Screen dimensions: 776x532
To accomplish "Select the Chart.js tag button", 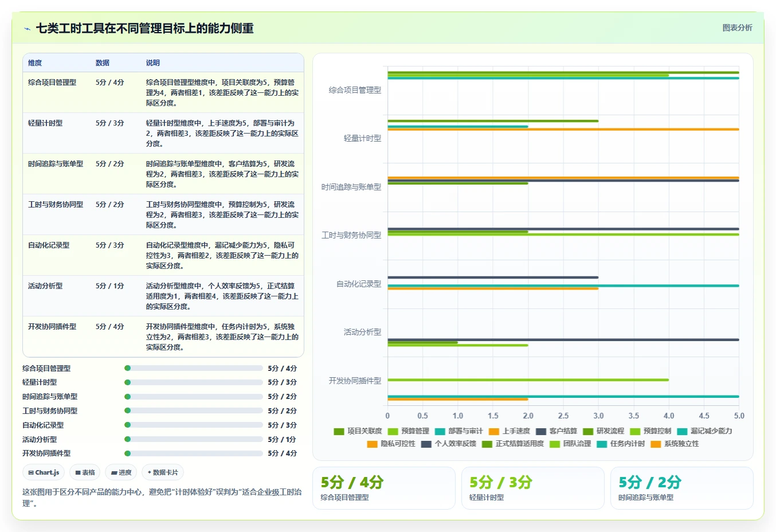I will [44, 473].
